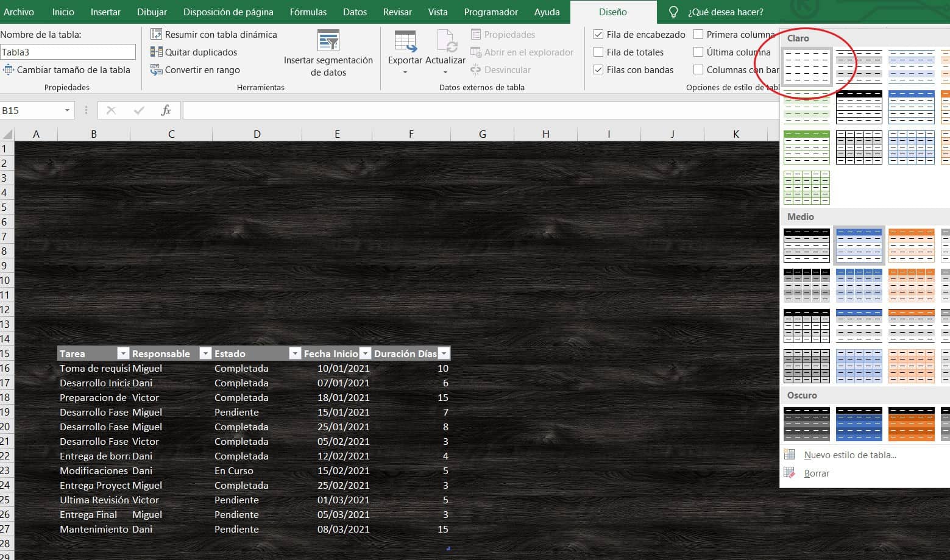Enable the Última columna checkbox
The height and width of the screenshot is (560, 950).
[x=698, y=52]
